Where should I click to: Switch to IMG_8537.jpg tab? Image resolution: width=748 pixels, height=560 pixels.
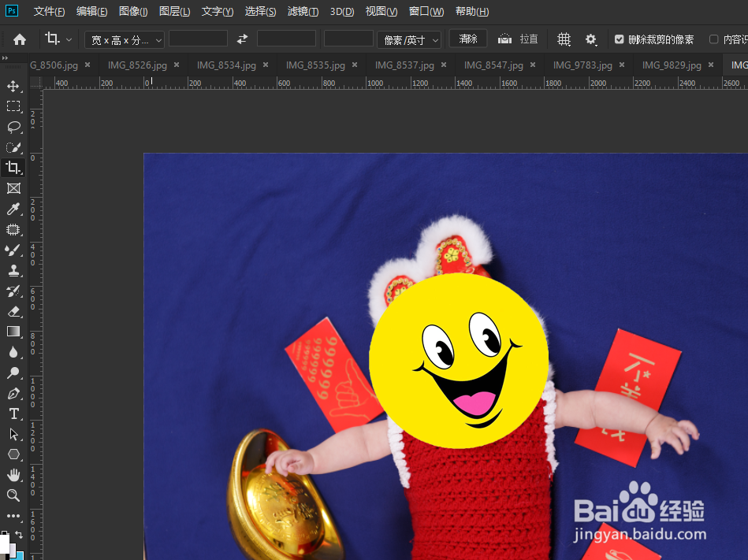point(404,65)
